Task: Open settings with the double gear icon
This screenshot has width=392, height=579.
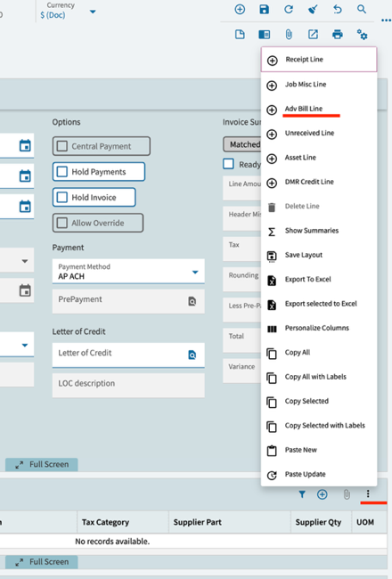Action: pyautogui.click(x=362, y=35)
